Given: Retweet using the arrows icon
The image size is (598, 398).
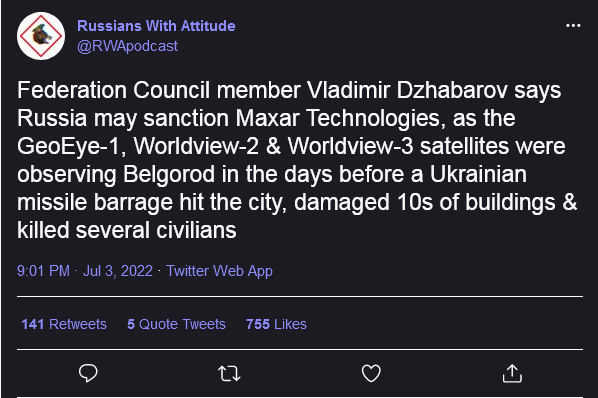Looking at the screenshot, I should point(229,374).
